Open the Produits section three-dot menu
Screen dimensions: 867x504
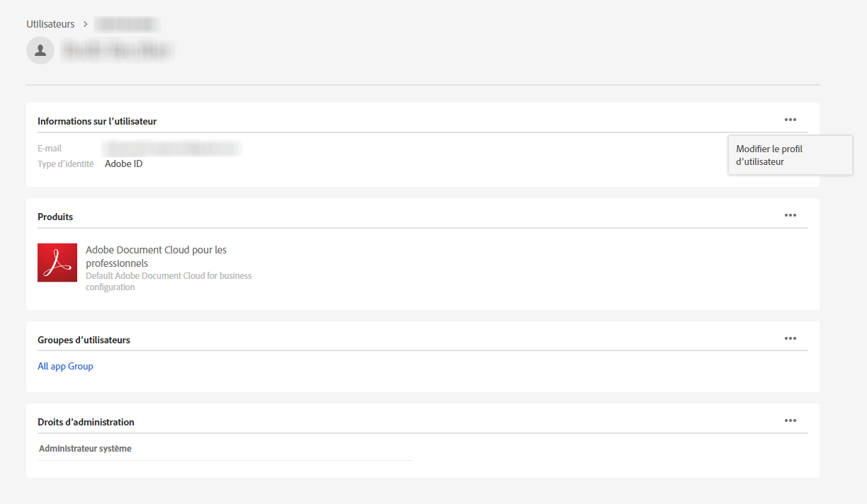(x=790, y=215)
